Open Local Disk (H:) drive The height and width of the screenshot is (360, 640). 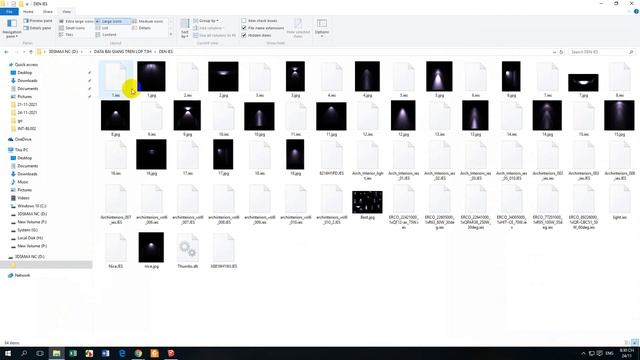(30, 238)
